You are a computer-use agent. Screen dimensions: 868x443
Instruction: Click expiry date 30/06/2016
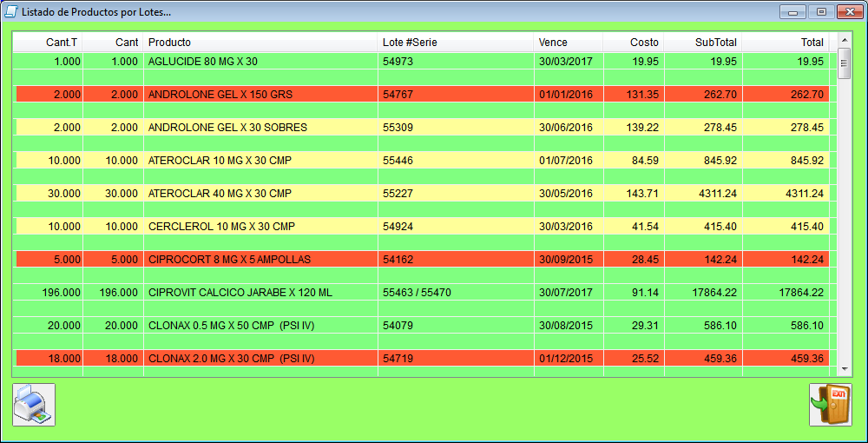(566, 128)
